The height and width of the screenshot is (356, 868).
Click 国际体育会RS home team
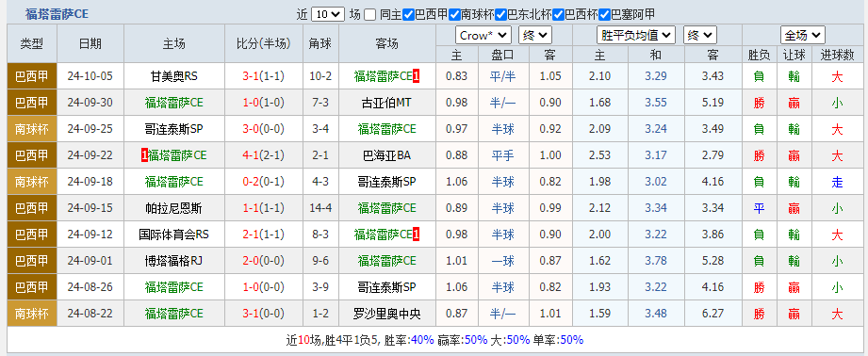tap(173, 235)
